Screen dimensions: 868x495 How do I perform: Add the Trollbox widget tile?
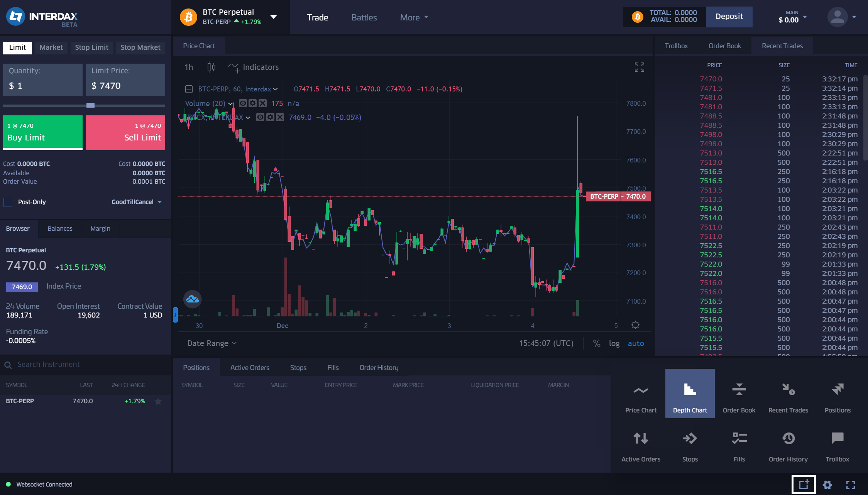point(838,443)
